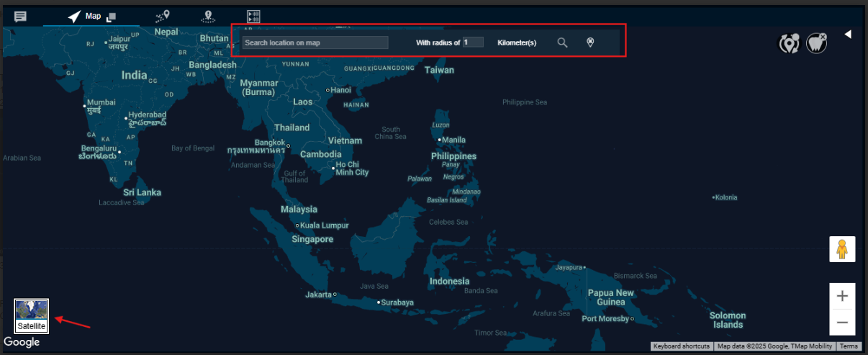Click the Taiwan label on map

tap(439, 70)
